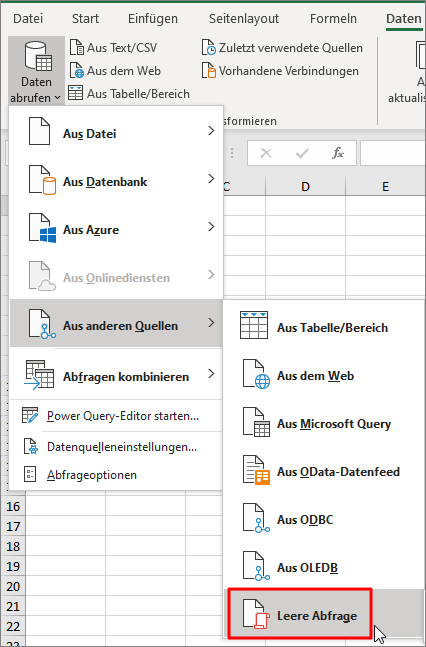Select the Daten ribbon tab
Image resolution: width=426 pixels, height=647 pixels.
point(403,19)
